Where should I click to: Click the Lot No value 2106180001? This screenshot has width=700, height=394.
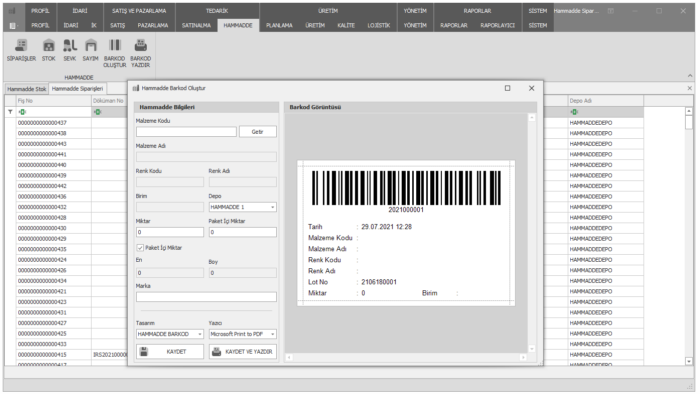pos(379,282)
